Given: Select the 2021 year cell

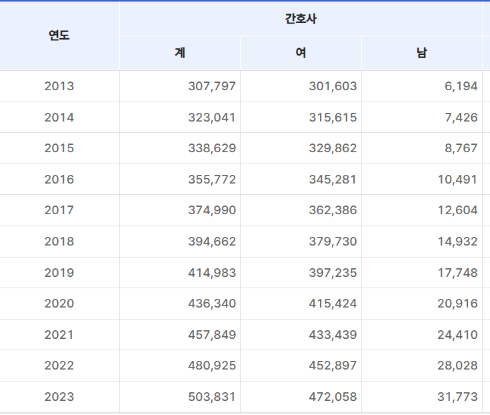Looking at the screenshot, I should 59,335.
